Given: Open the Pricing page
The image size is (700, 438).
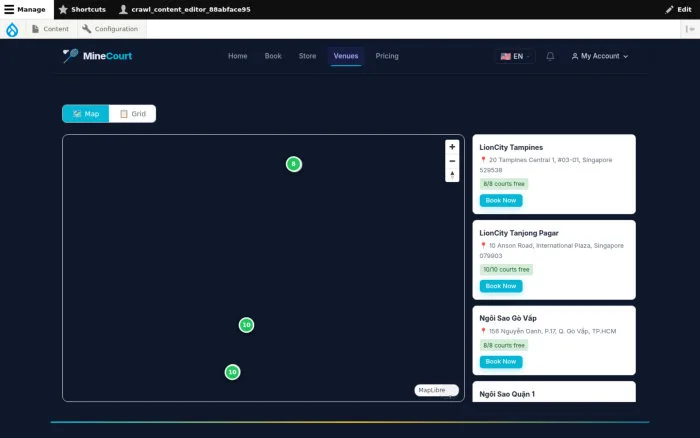Looking at the screenshot, I should tap(387, 56).
